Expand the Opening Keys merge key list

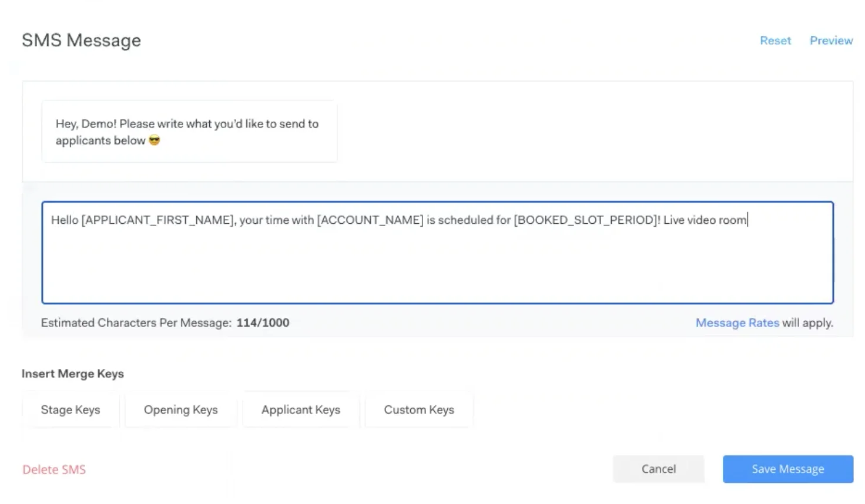pos(181,410)
